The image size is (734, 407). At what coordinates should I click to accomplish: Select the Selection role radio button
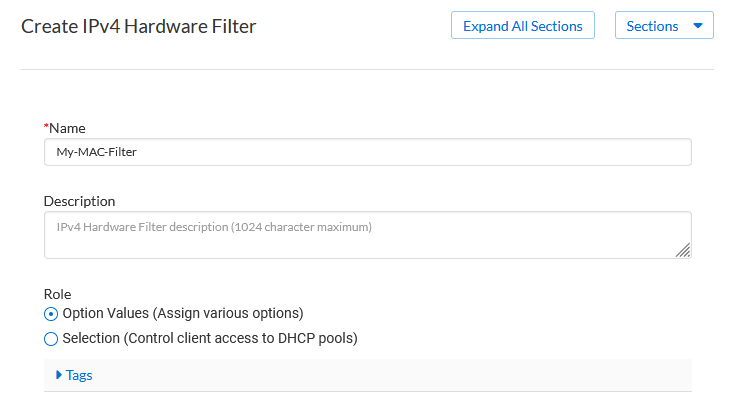click(51, 339)
